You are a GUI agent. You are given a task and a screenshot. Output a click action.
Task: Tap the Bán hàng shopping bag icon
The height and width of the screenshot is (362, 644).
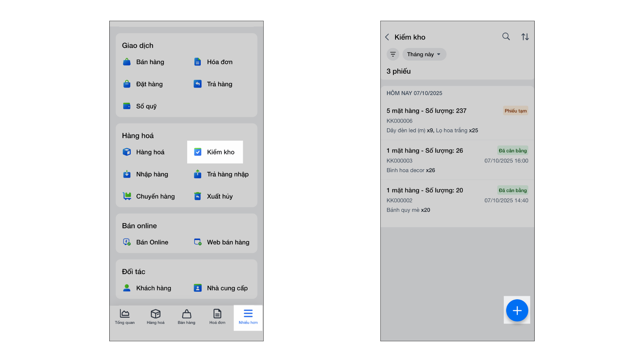126,62
